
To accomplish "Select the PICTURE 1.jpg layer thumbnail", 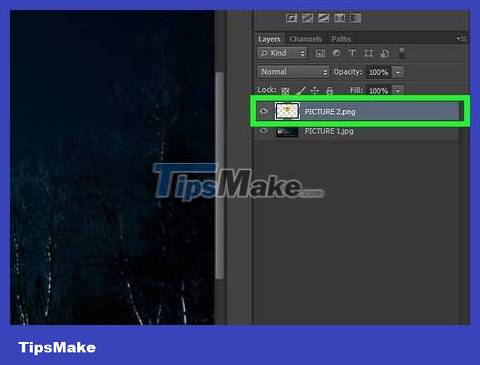I will point(287,132).
